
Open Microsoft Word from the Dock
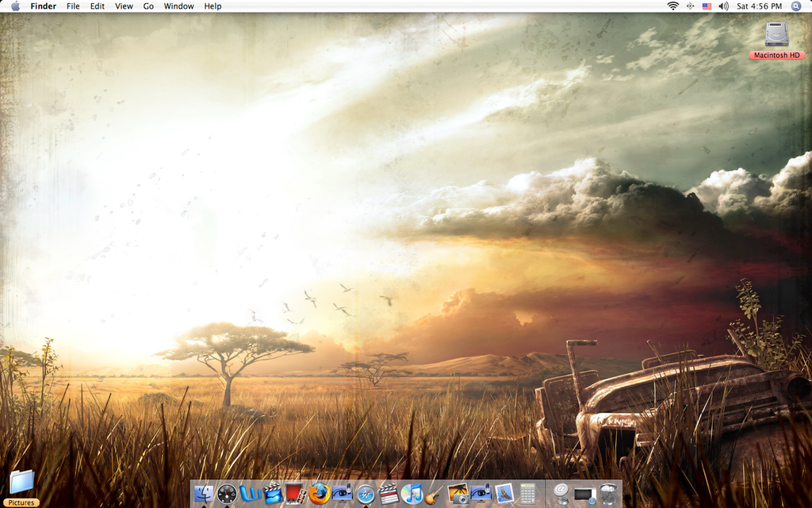pyautogui.click(x=250, y=494)
